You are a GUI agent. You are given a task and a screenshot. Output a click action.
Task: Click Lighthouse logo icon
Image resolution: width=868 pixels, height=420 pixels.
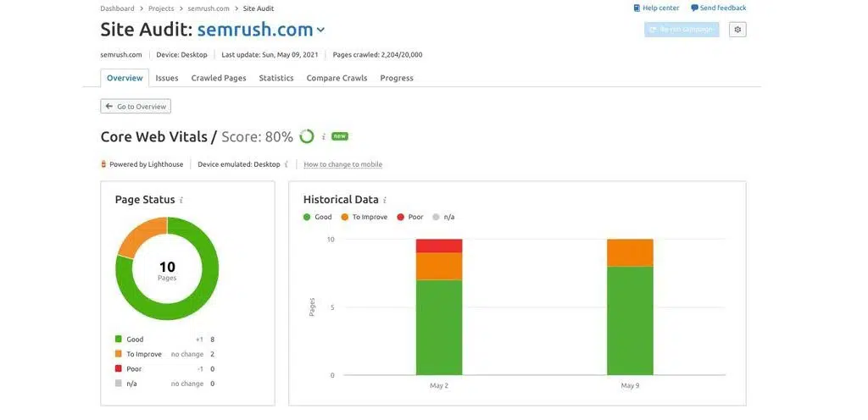click(x=103, y=164)
